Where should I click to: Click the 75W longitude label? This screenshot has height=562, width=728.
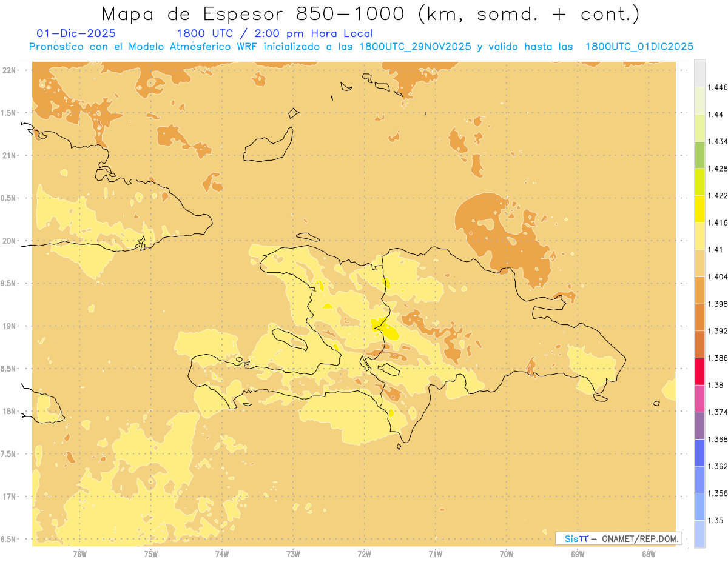(151, 554)
